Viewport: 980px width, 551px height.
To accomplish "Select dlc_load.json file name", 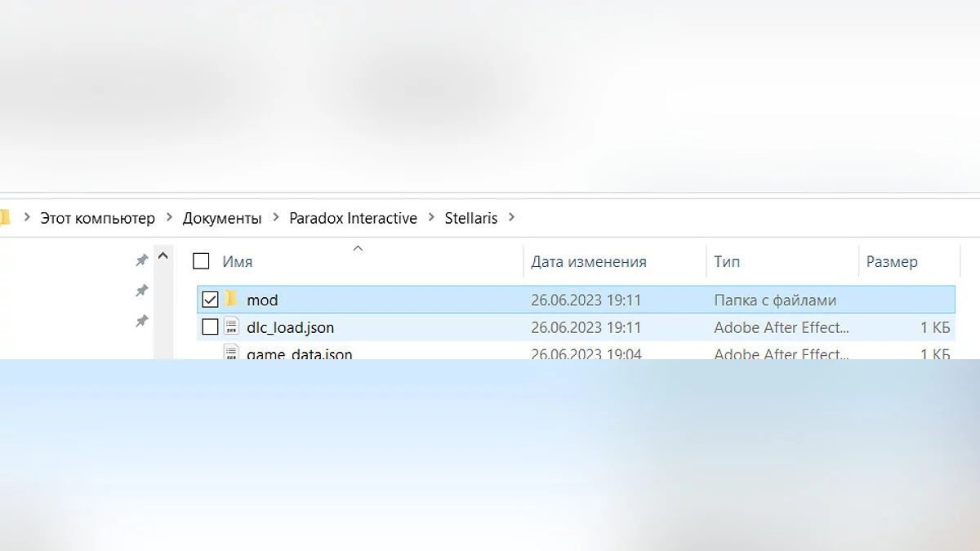I will (290, 328).
